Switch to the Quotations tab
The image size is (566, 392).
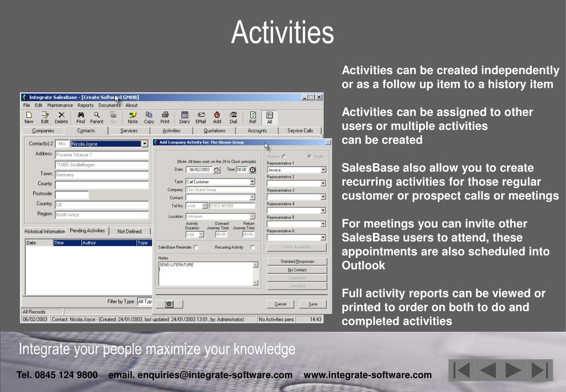coord(214,130)
